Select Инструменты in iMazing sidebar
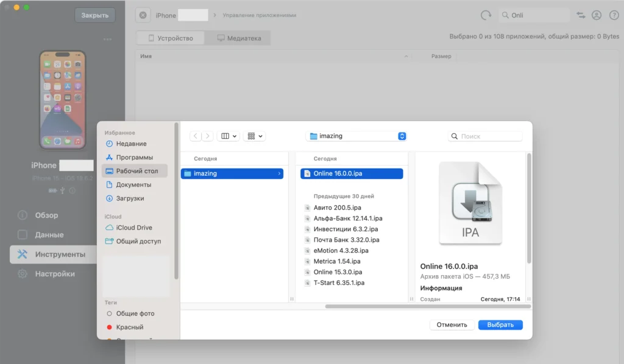The width and height of the screenshot is (624, 364). 54,254
